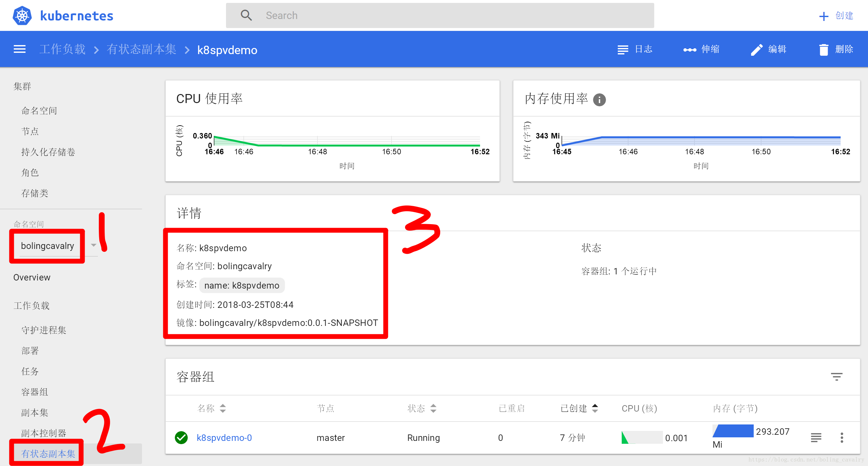Go to 持久化存储卷 in sidebar
Image resolution: width=868 pixels, height=466 pixels.
(48, 152)
